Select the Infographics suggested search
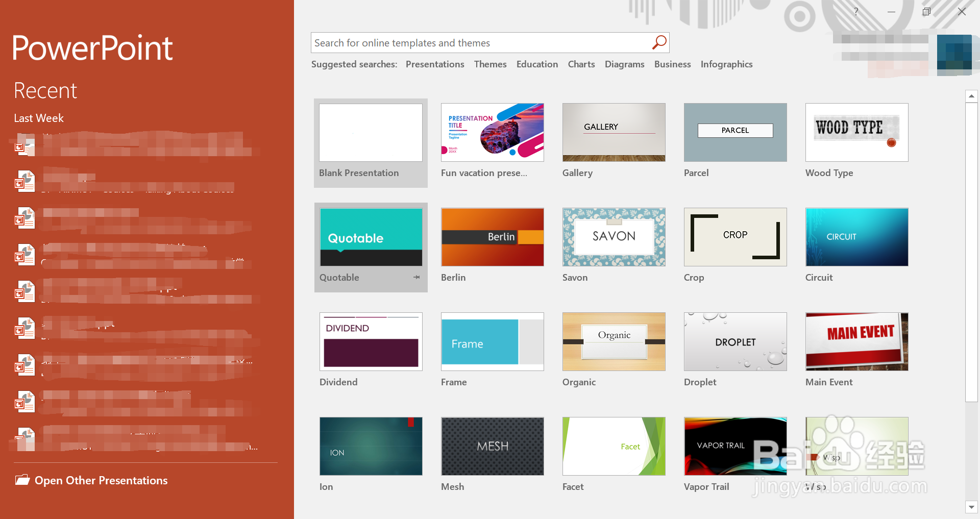 coord(726,64)
